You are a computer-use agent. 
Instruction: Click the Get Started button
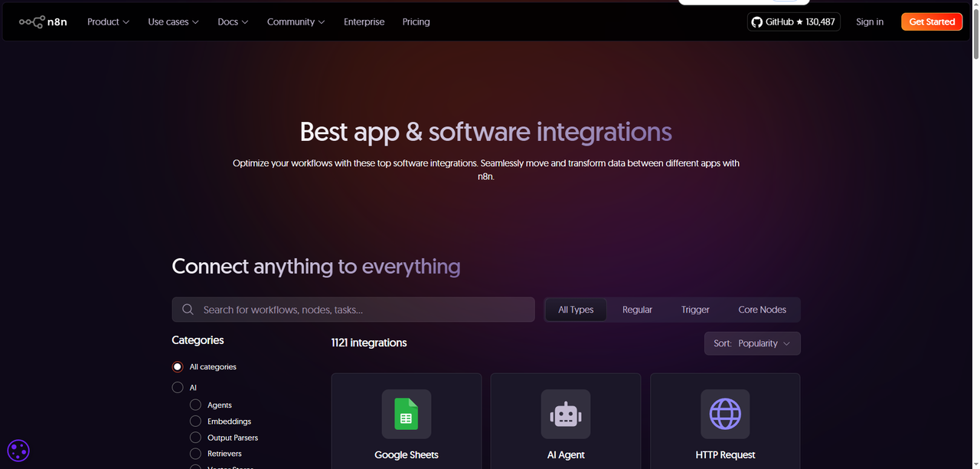point(932,22)
